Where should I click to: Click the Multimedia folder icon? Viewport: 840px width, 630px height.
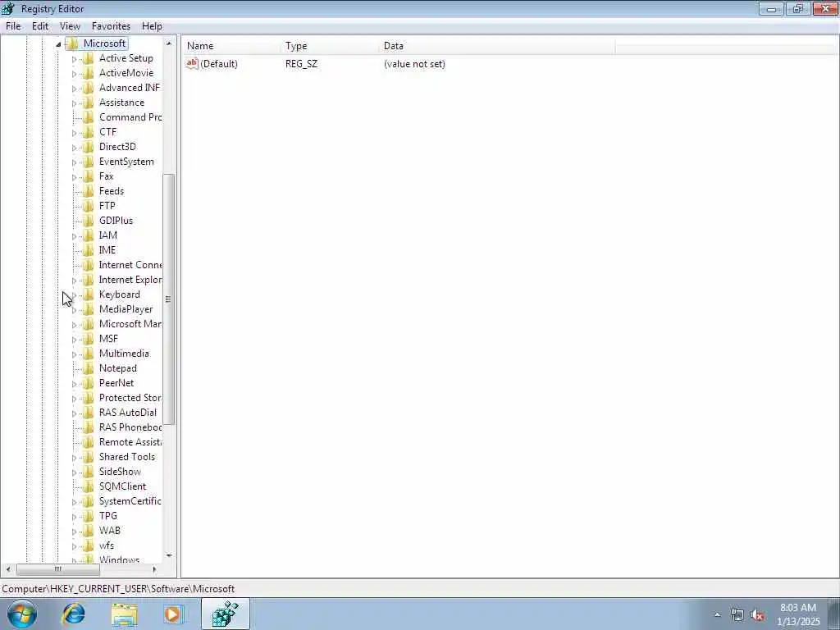click(89, 354)
